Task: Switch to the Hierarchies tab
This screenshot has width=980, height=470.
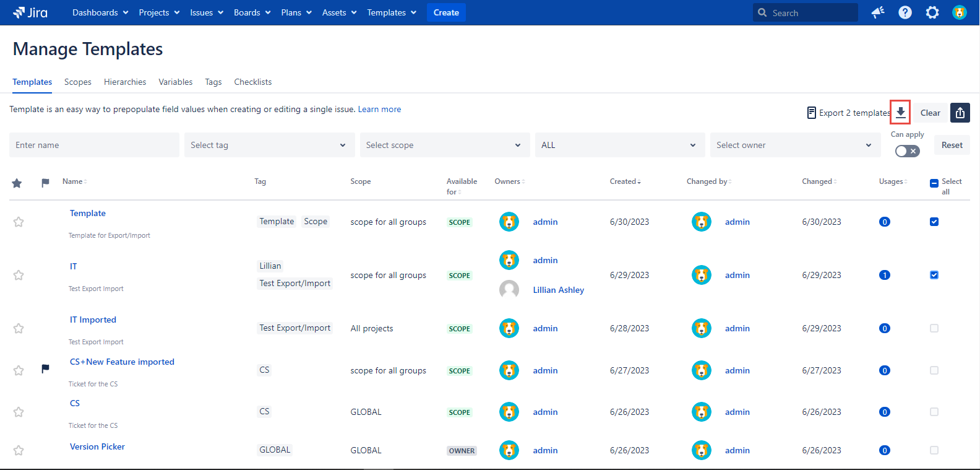Action: [125, 82]
